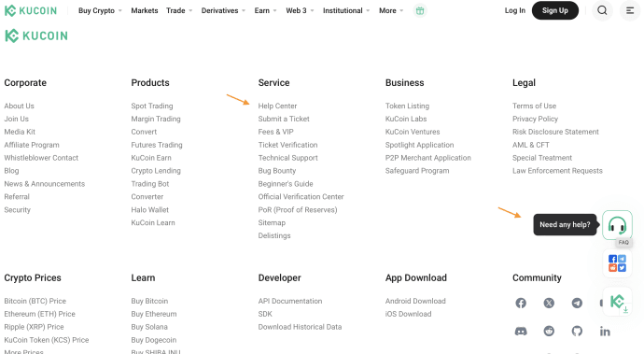The image size is (644, 354).
Task: Expand the Buy Crypto dropdown
Action: click(100, 10)
